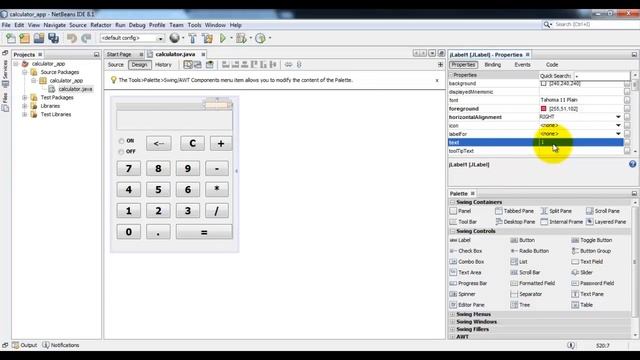Click the help icon in Properties panel
Image resolution: width=640 pixels, height=360 pixels.
pos(632,164)
